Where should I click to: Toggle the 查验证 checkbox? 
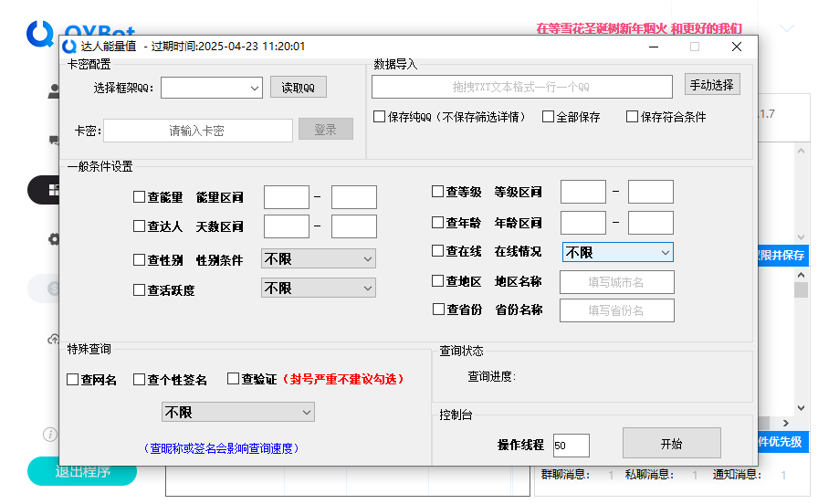coord(234,379)
